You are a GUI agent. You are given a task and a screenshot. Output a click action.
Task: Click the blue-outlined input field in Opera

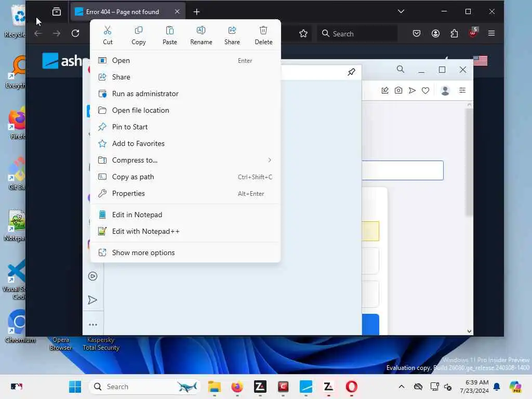pos(403,170)
